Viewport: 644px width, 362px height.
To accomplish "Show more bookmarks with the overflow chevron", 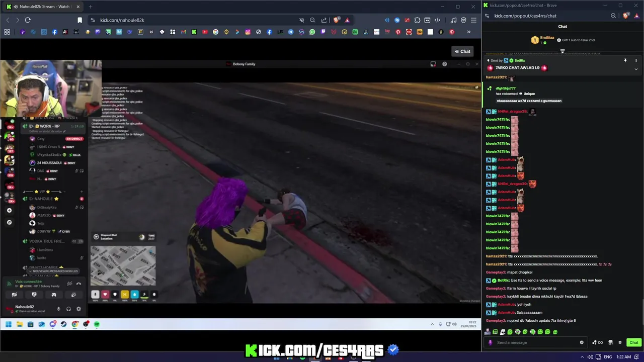I will [468, 32].
